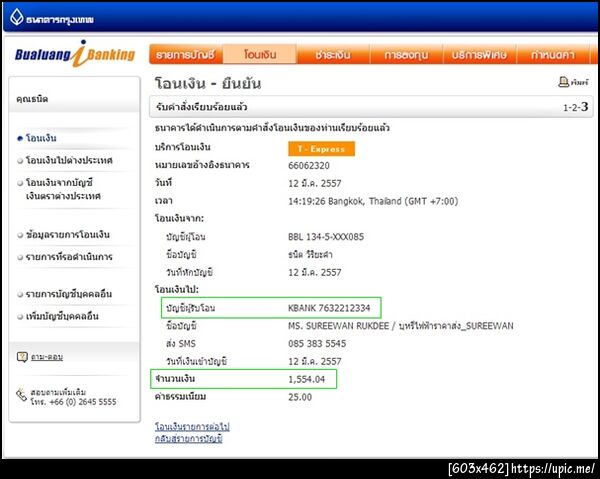Click the T-Express service badge
This screenshot has height=479, width=600.
pos(321,149)
